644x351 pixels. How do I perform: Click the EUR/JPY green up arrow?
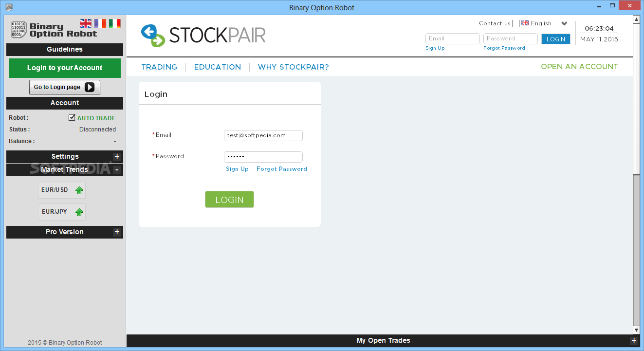coord(79,212)
